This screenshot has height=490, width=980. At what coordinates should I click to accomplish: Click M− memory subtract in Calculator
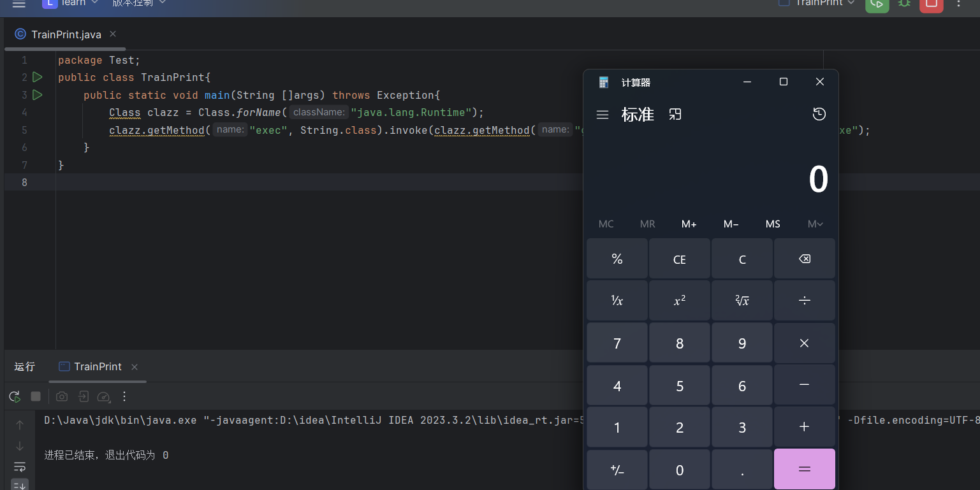731,224
